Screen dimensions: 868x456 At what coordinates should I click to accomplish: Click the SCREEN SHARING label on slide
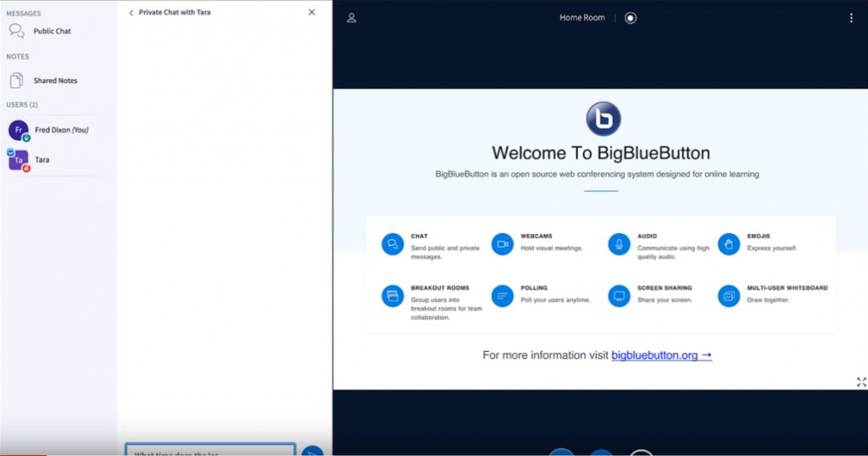(665, 288)
